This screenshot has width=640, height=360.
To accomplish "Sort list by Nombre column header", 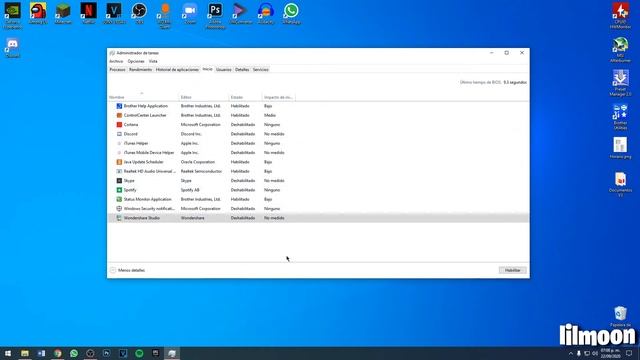I will (x=143, y=97).
